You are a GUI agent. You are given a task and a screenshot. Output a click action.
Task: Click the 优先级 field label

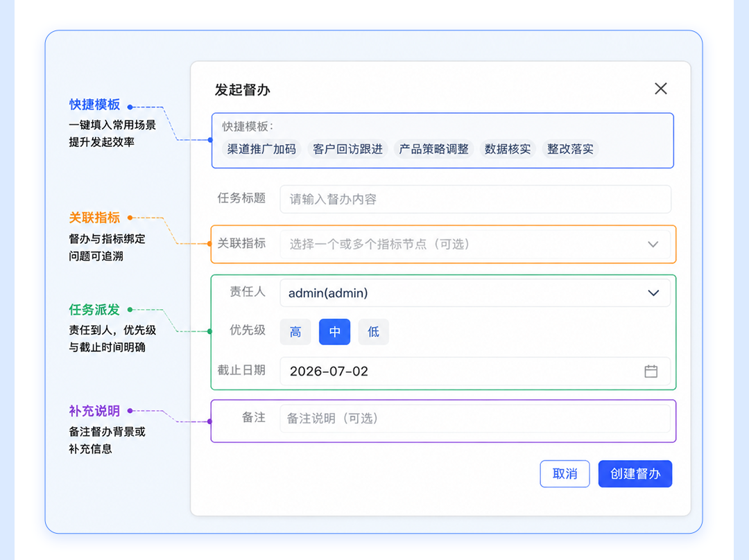tap(248, 330)
